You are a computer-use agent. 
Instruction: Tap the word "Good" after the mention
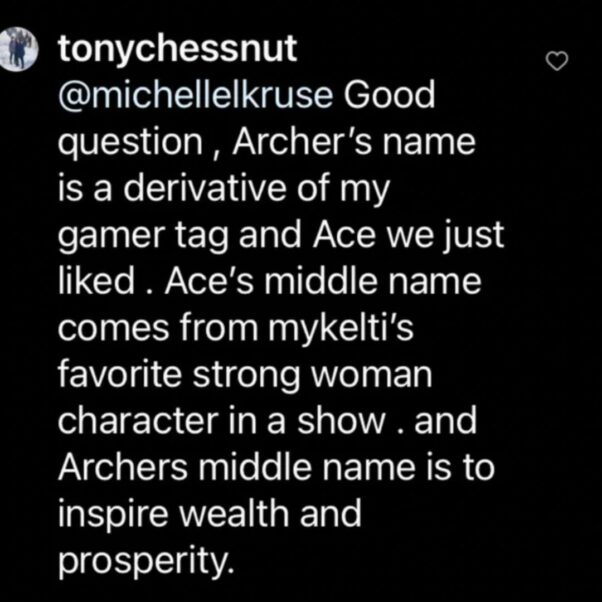click(389, 96)
